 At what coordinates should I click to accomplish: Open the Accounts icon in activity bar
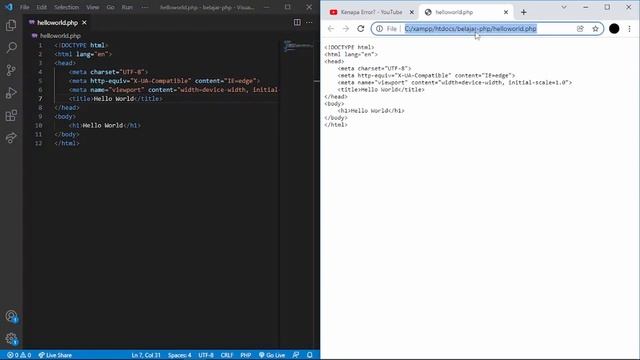pyautogui.click(x=11, y=316)
